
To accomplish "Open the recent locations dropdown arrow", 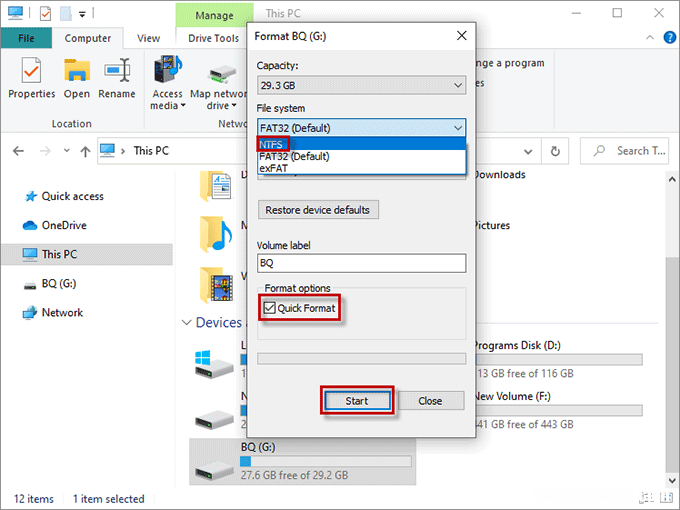I will pyautogui.click(x=66, y=151).
